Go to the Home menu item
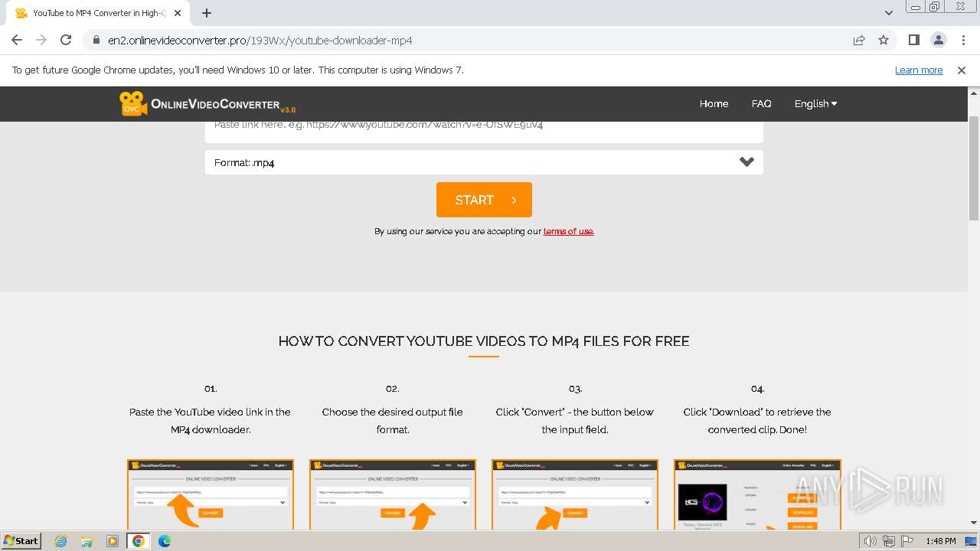Viewport: 980px width, 551px height. 714,103
